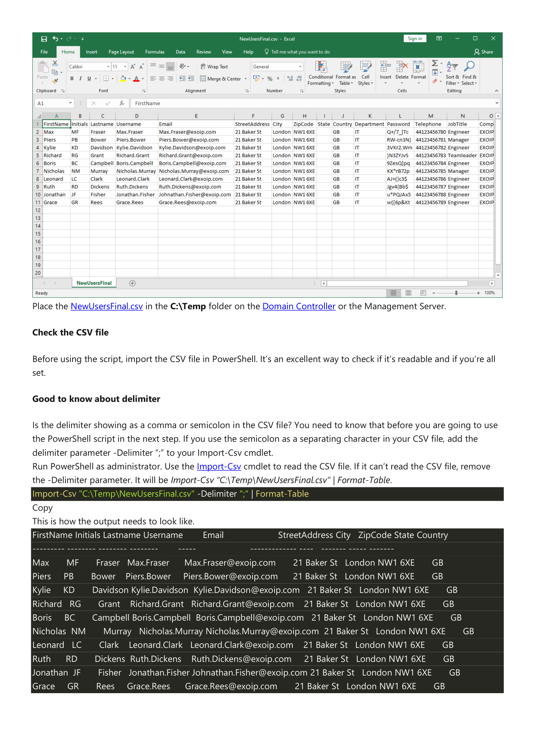Image resolution: width=535 pixels, height=756 pixels.
Task: Toggle Align Right
Action: (170, 79)
